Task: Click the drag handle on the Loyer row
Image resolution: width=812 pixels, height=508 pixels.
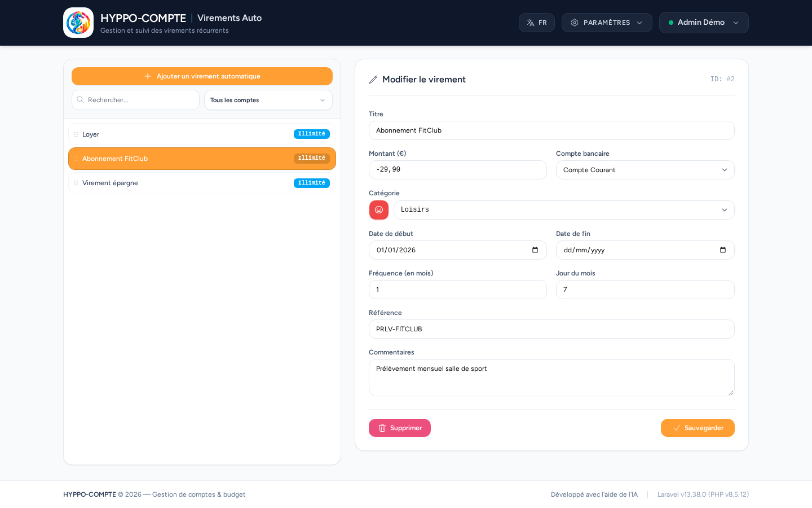Action: (x=76, y=134)
